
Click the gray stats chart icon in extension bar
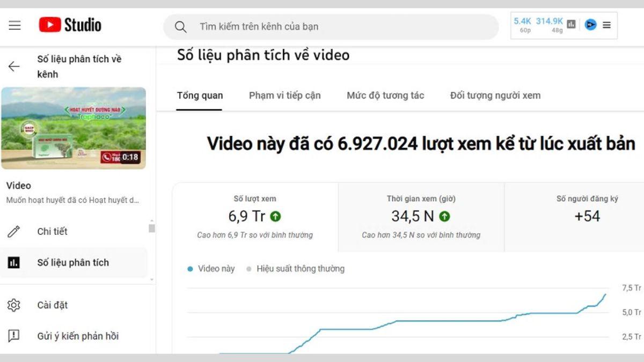[x=572, y=25]
